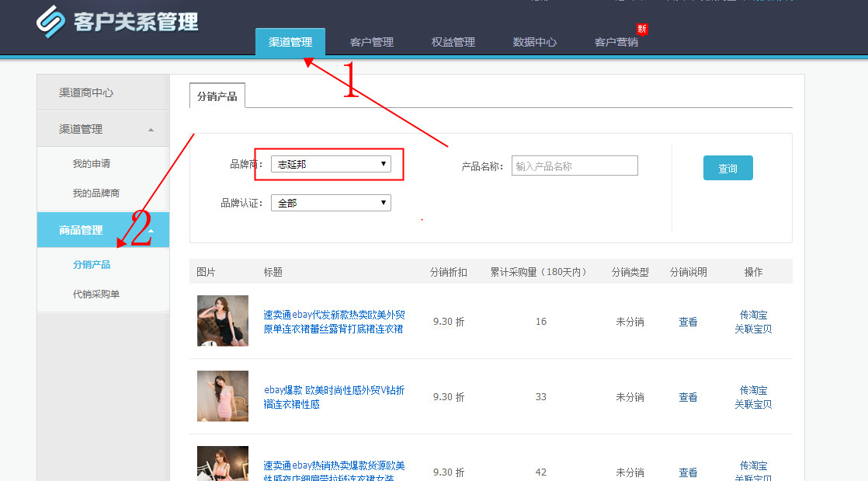The height and width of the screenshot is (481, 868).
Task: Click the 标题 column header
Action: tap(273, 272)
